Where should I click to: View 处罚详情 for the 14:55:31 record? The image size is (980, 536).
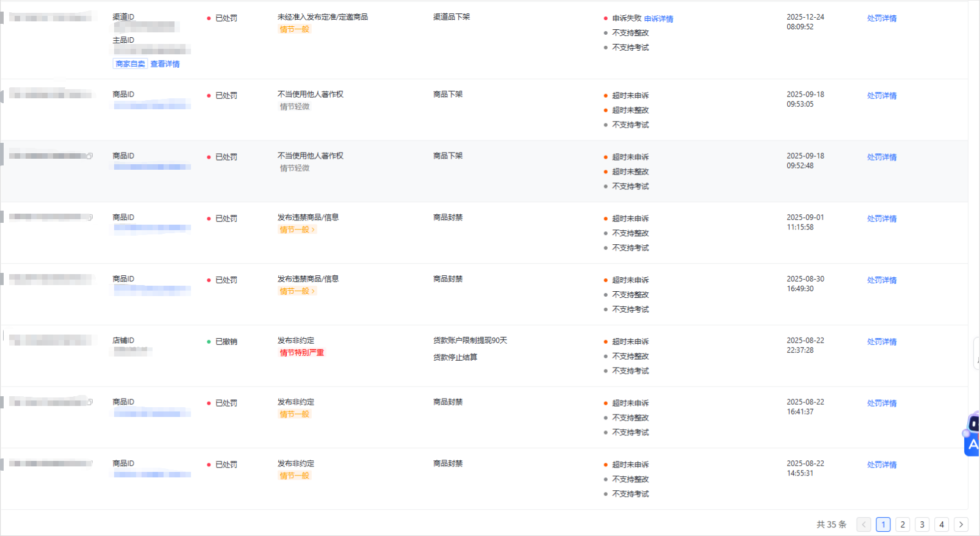point(882,465)
